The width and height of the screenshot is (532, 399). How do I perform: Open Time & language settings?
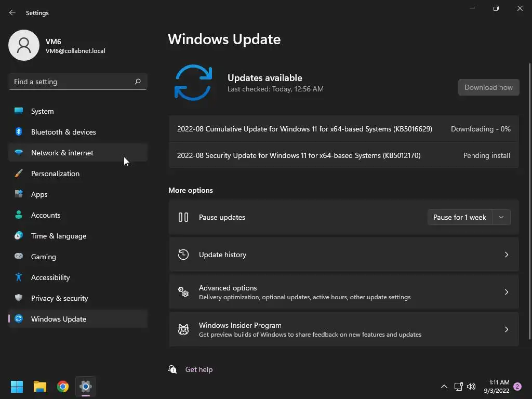pos(78,236)
